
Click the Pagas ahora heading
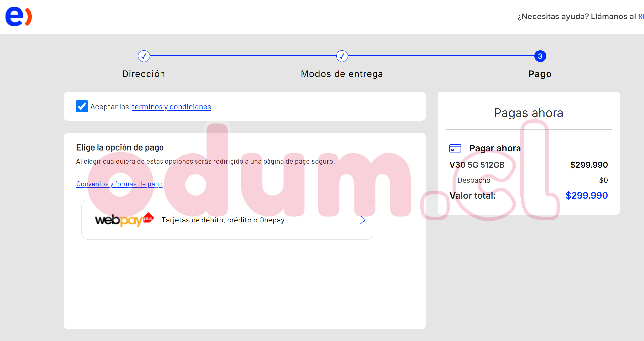528,113
